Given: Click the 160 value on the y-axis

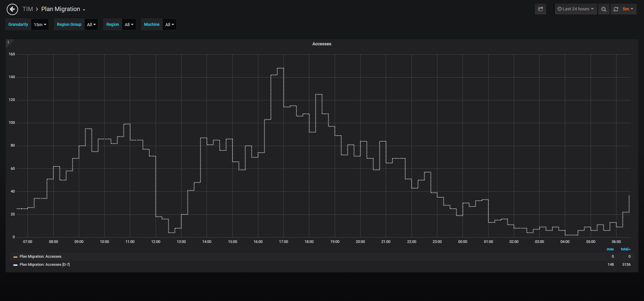Looking at the screenshot, I should click(x=12, y=54).
